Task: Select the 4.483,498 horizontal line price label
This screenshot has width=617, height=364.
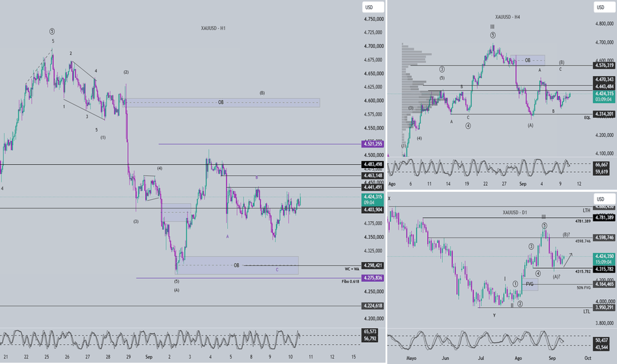Action: 372,165
